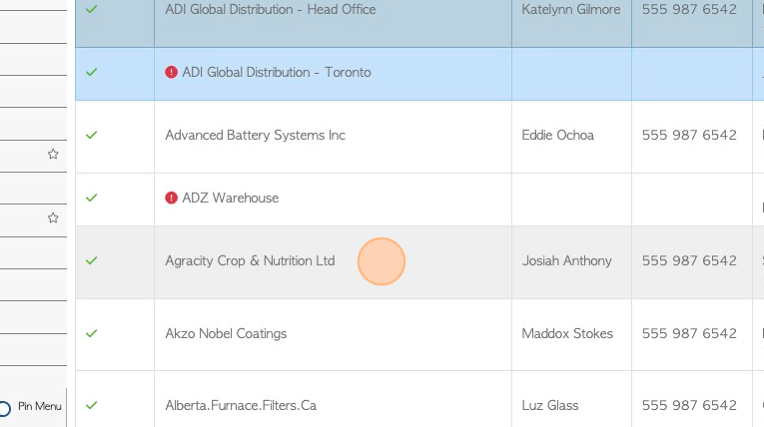The image size is (764, 427).
Task: Click green checkmark in Agracity Crop & Nutrition row
Action: [x=92, y=261]
